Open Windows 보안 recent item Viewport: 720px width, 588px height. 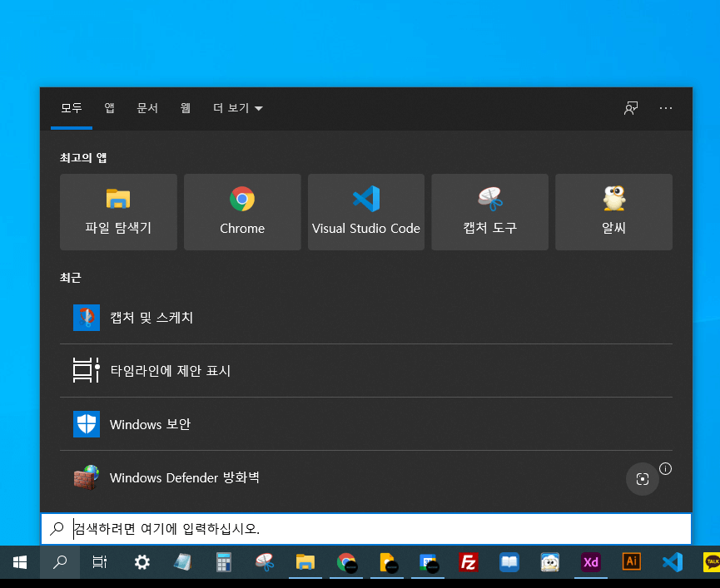(x=366, y=424)
